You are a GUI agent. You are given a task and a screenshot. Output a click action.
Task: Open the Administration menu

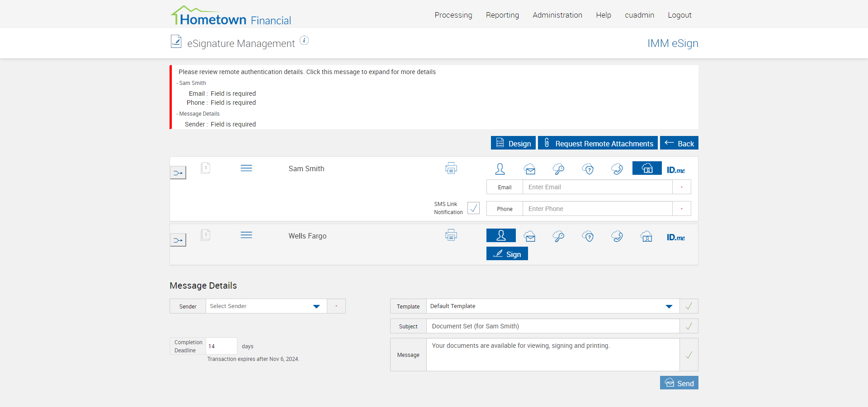pyautogui.click(x=557, y=15)
